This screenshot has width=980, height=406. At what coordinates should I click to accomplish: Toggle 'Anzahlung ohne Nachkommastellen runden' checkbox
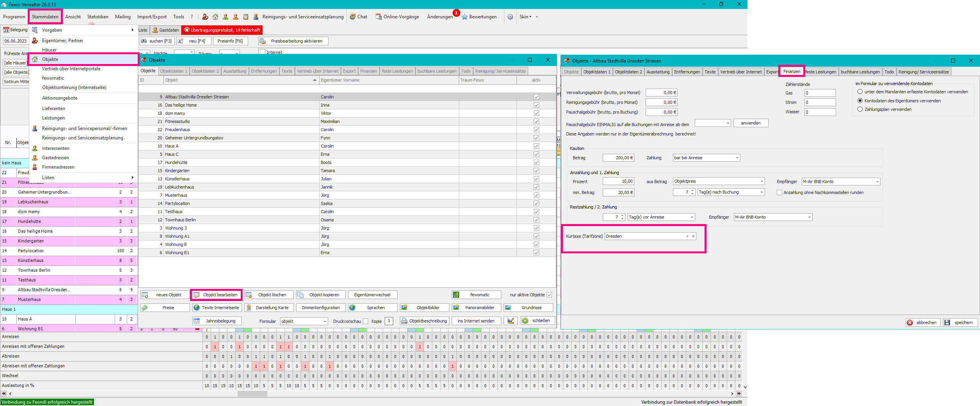pyautogui.click(x=779, y=192)
